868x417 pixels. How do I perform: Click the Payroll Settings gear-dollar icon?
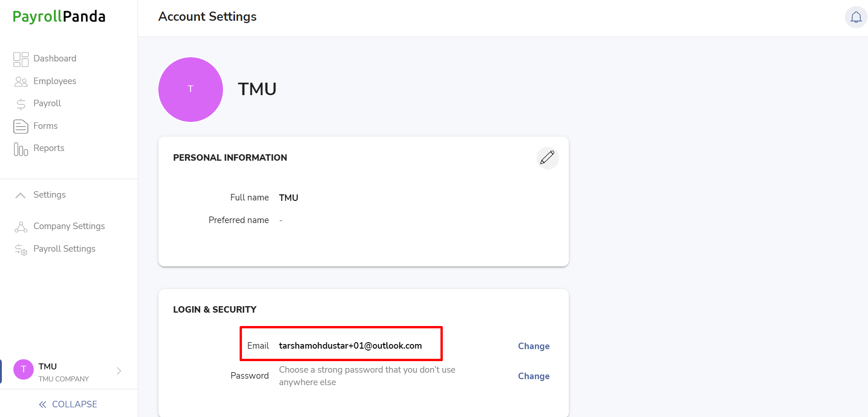pyautogui.click(x=21, y=249)
